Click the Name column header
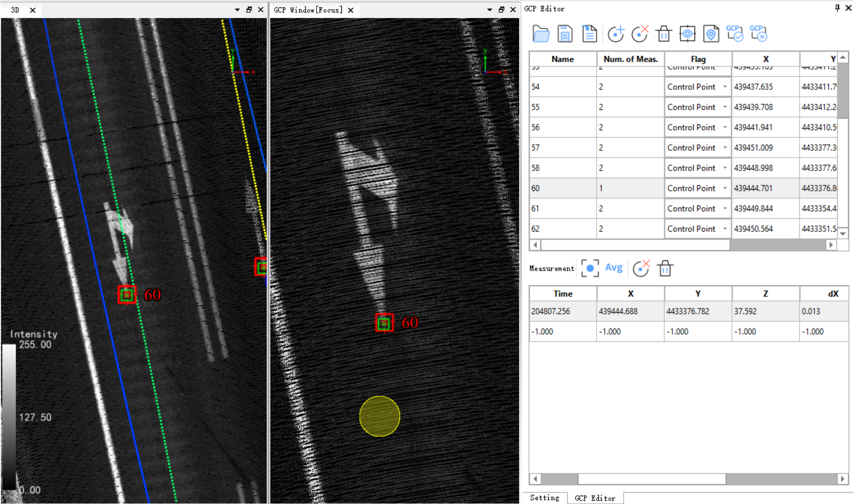This screenshot has width=854, height=504. [563, 59]
